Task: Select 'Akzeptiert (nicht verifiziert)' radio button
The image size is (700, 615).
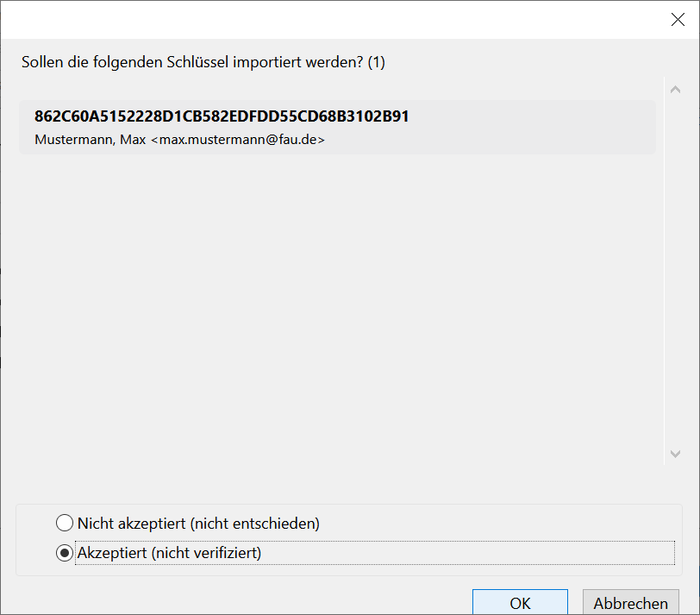Action: click(65, 553)
